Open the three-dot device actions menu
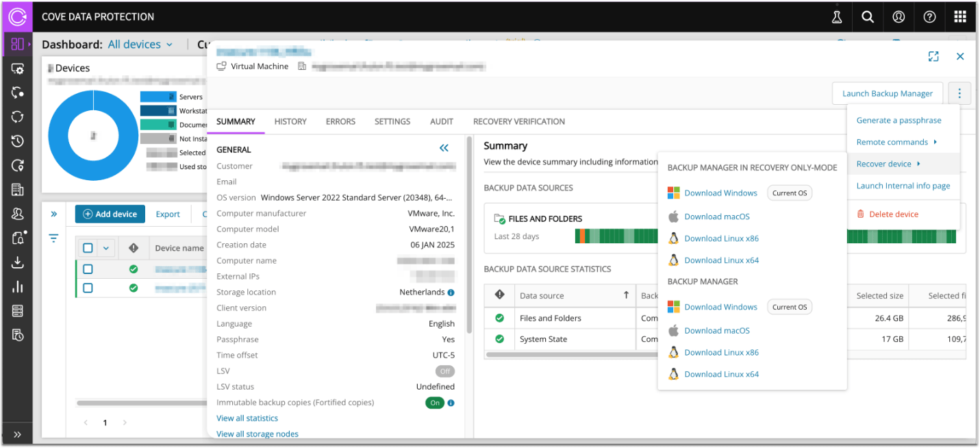Image resolution: width=980 pixels, height=448 pixels. click(x=960, y=93)
